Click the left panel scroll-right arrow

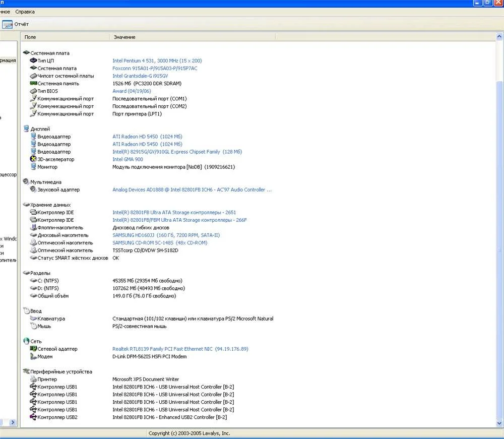pos(13,422)
